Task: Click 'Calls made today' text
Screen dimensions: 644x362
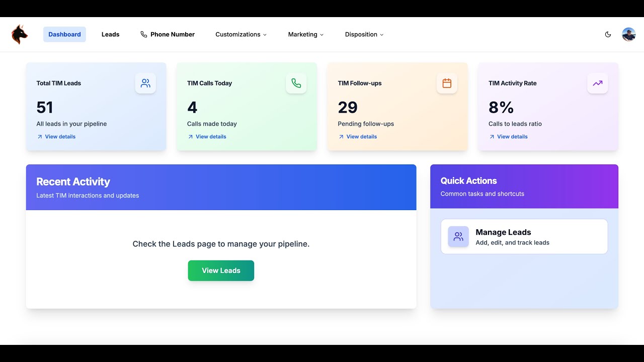Action: (212, 124)
